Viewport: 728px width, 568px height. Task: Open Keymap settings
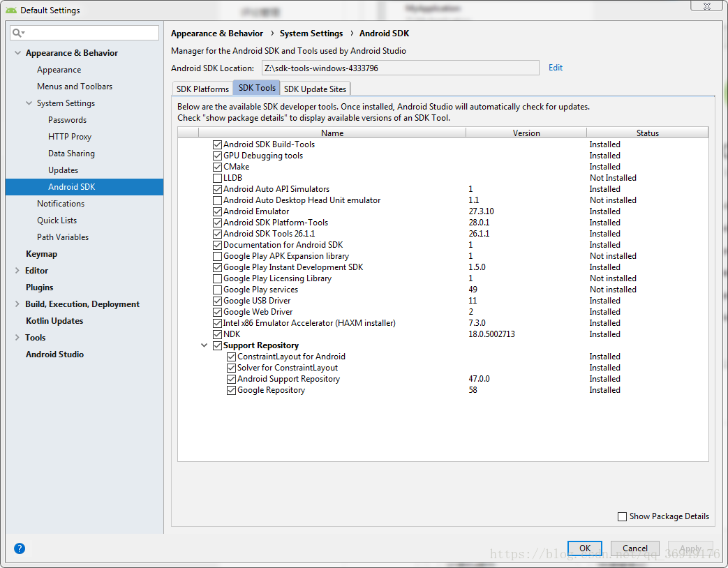pos(41,254)
